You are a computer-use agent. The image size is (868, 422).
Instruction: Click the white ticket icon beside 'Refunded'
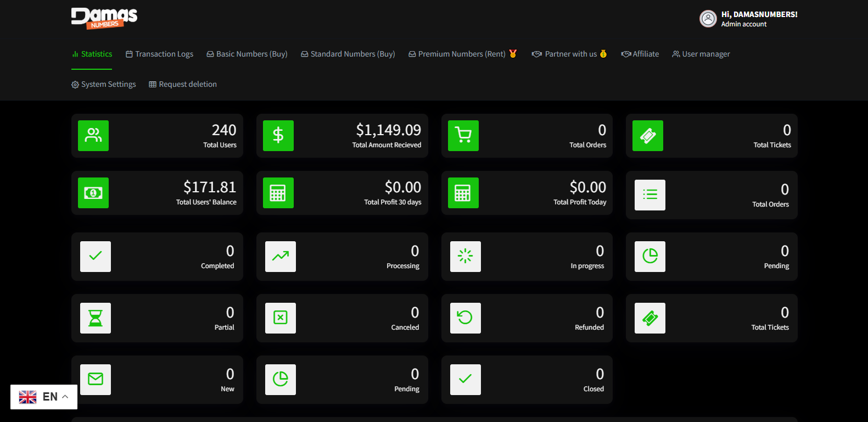click(x=650, y=318)
